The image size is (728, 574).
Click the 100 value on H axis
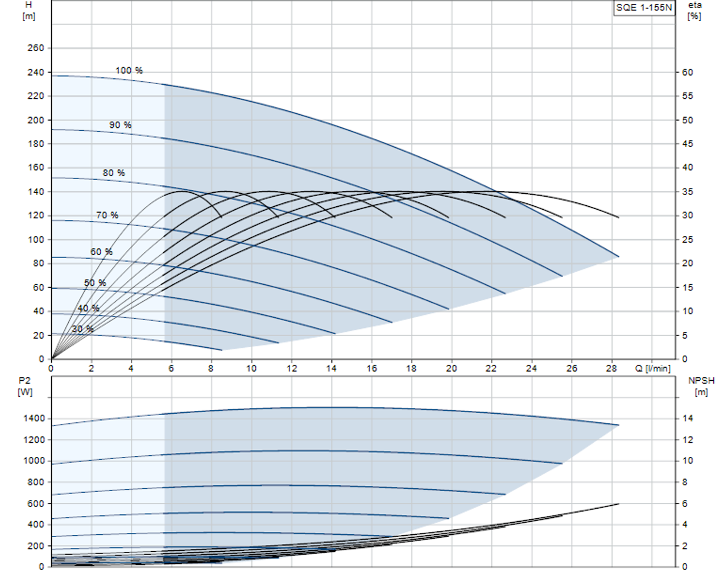[x=35, y=239]
